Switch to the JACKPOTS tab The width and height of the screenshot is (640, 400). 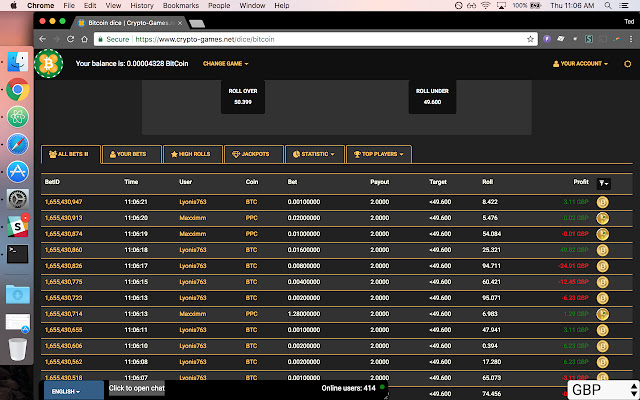click(253, 154)
